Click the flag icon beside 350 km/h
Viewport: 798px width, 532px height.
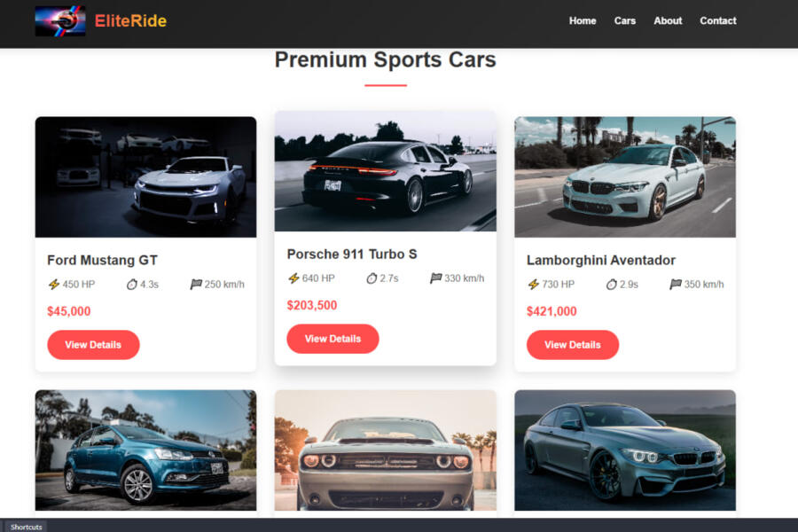tap(676, 284)
